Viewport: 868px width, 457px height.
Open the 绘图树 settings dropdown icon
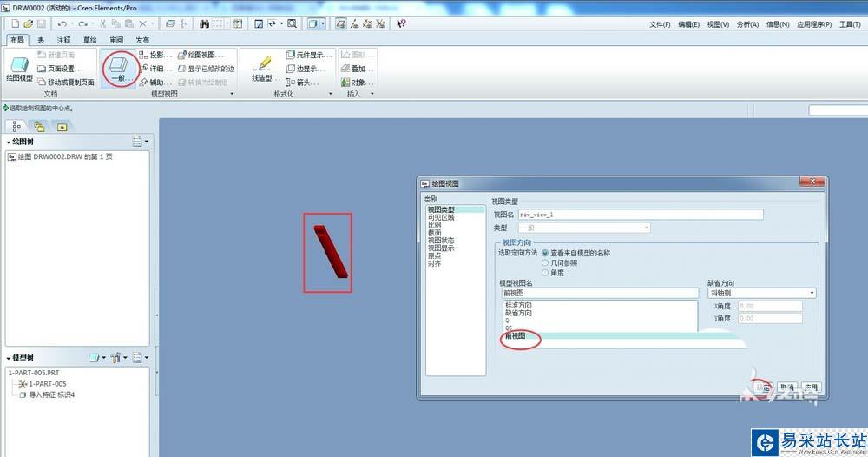140,142
